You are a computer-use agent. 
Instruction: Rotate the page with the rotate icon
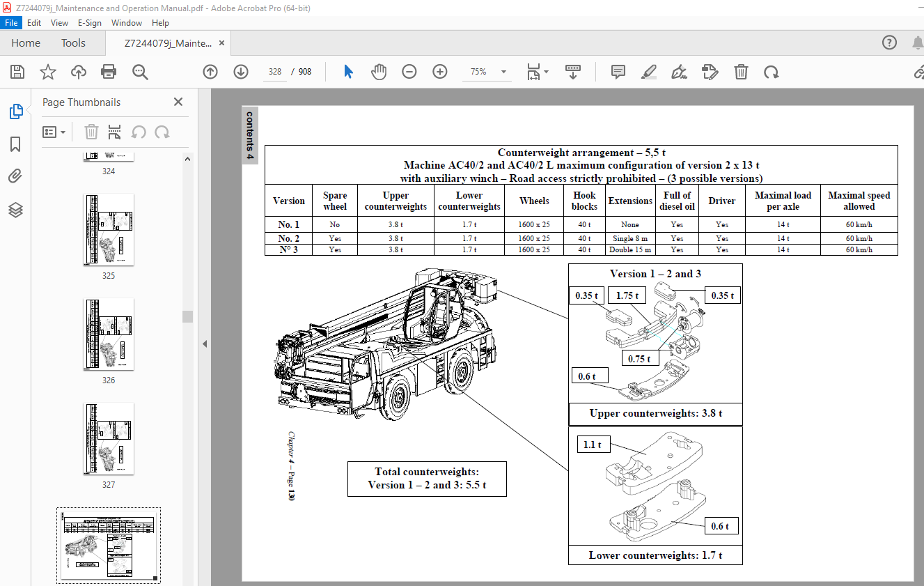(772, 72)
